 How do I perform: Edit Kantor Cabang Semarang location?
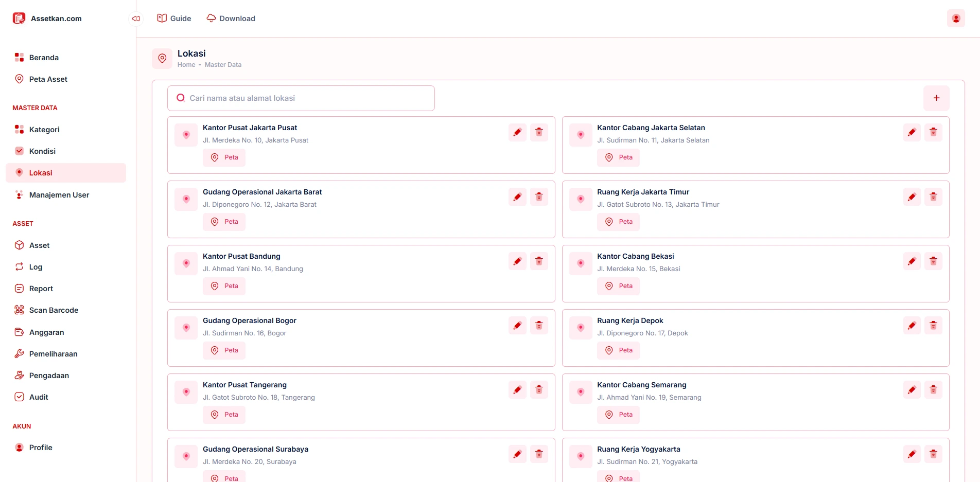click(912, 390)
